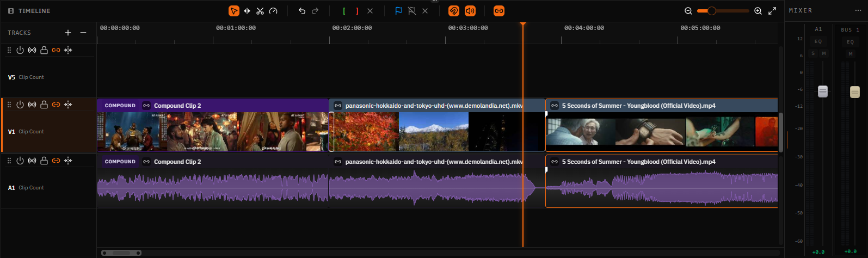Lock the A1 track
Screen dimensions: 868x258
tap(44, 161)
